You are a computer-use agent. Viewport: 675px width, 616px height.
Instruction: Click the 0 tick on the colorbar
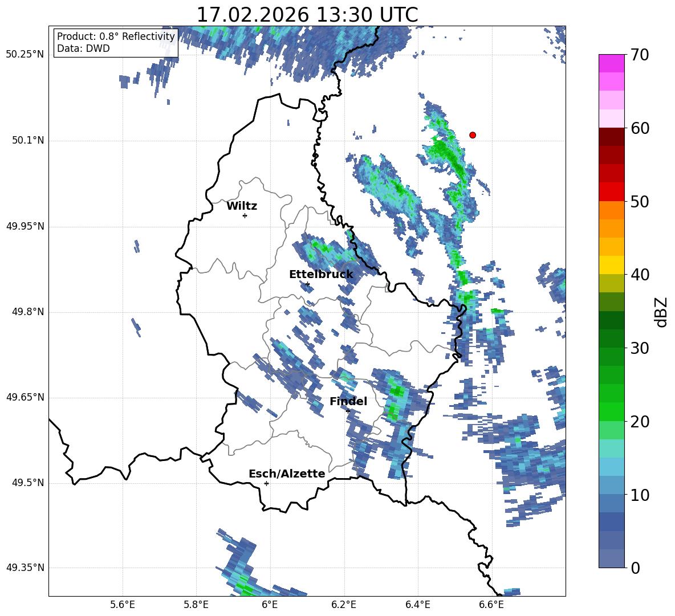[x=635, y=568]
